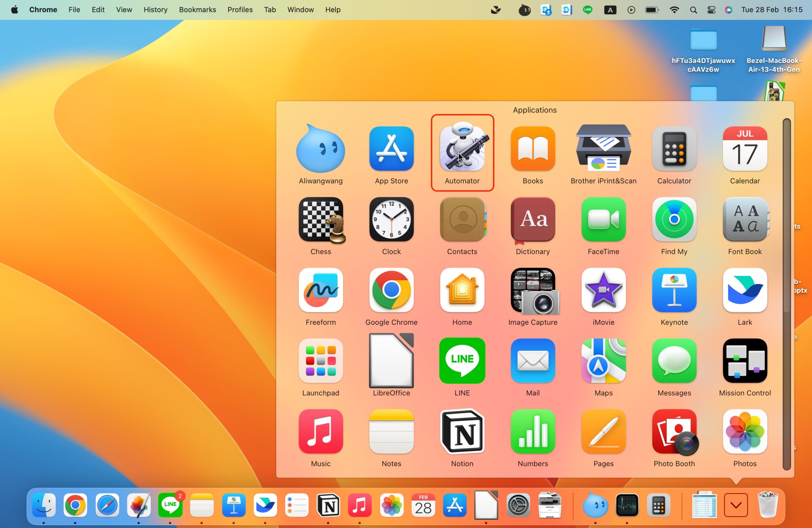812x528 pixels.
Task: Open Brother iPrint&Scan app
Action: click(x=603, y=149)
